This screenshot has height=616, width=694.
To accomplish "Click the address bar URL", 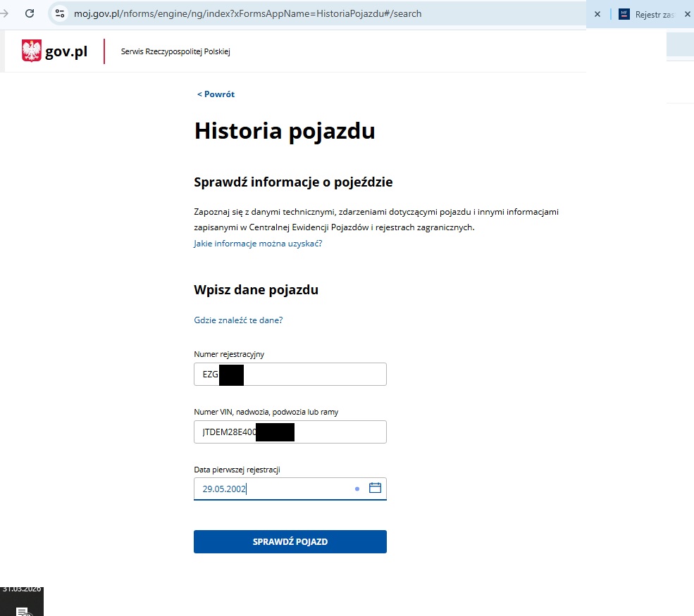I will [x=247, y=13].
